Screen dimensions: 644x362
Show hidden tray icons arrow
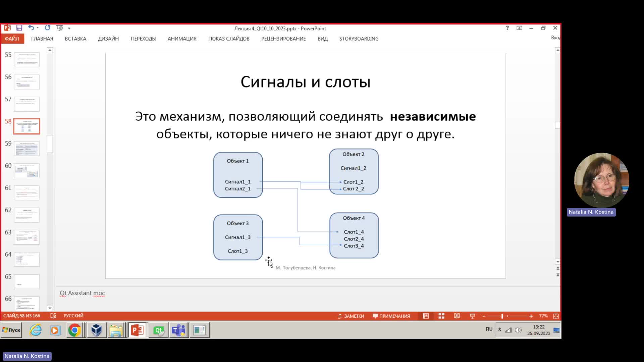point(499,330)
